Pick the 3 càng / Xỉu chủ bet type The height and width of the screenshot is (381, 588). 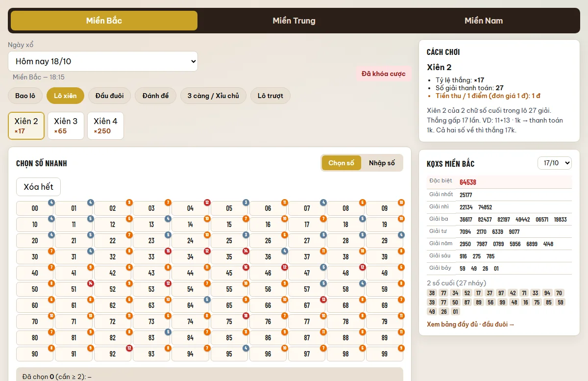(213, 96)
